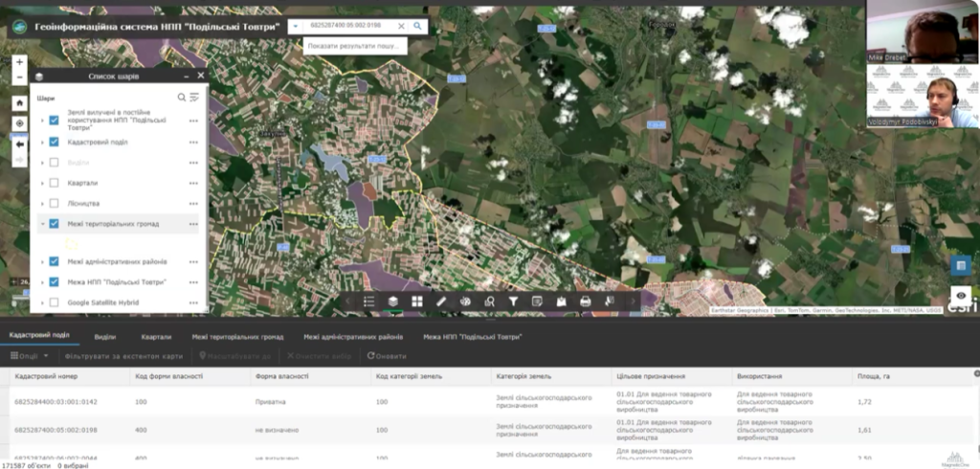Click the Print widget icon
This screenshot has height=469, width=980.
point(586,301)
